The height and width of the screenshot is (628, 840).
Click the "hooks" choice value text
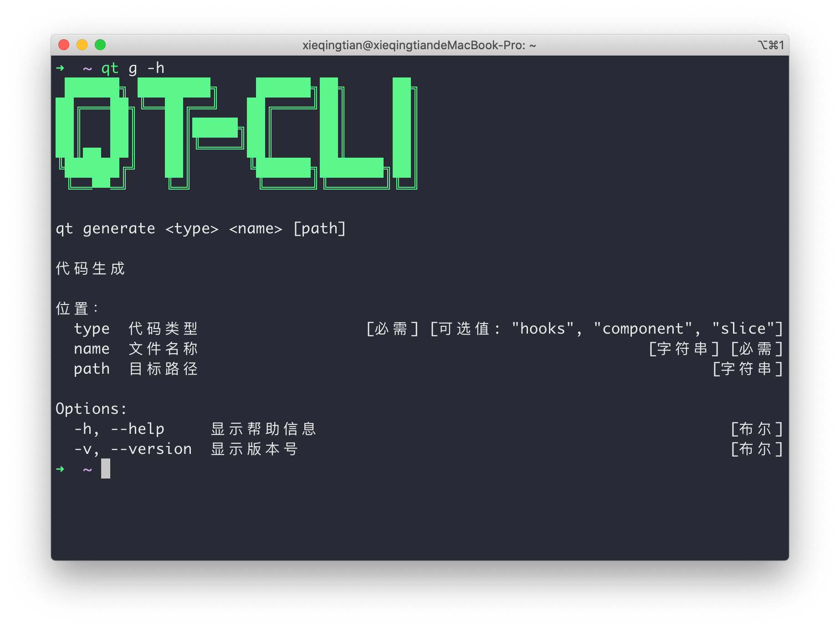543,329
